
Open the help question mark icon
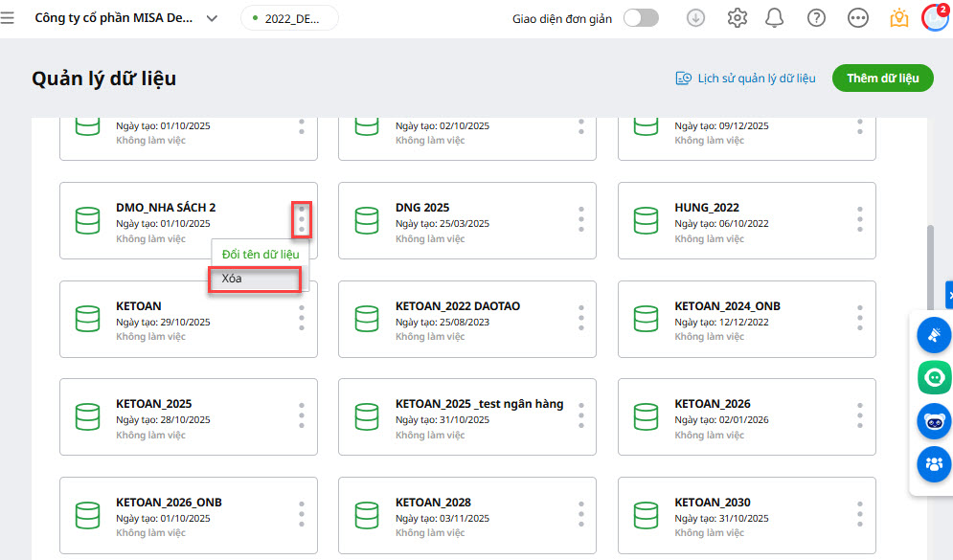coord(816,18)
